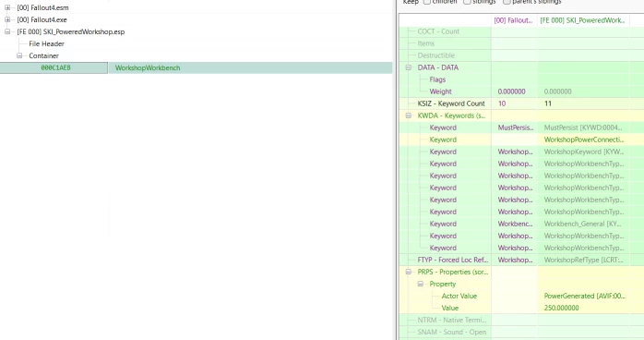Select the Flags field under DATA

point(437,79)
